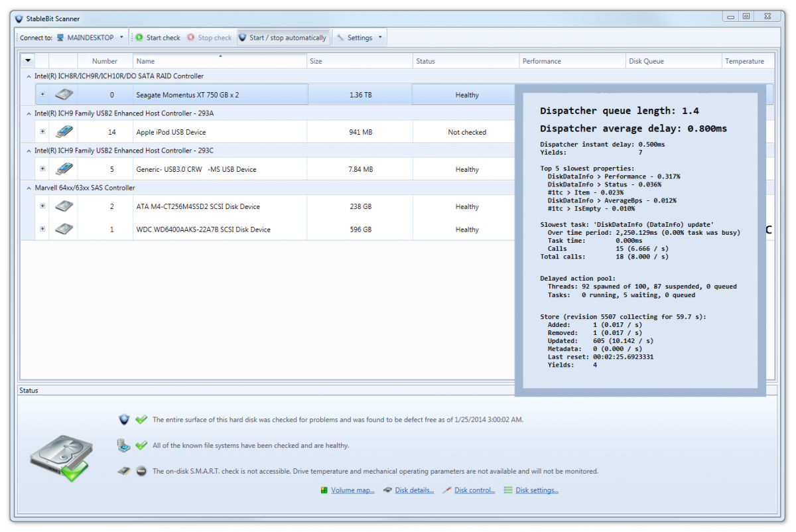
Task: Click the file system check status icon
Action: pos(123,445)
